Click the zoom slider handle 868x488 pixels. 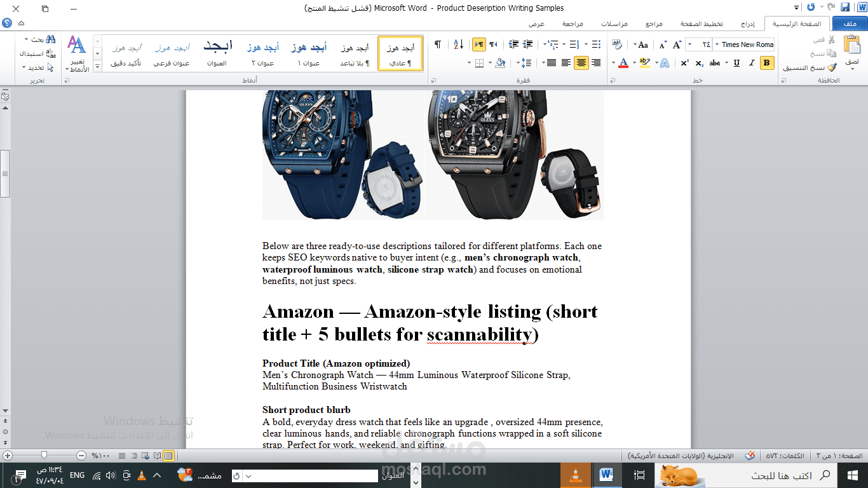44,455
